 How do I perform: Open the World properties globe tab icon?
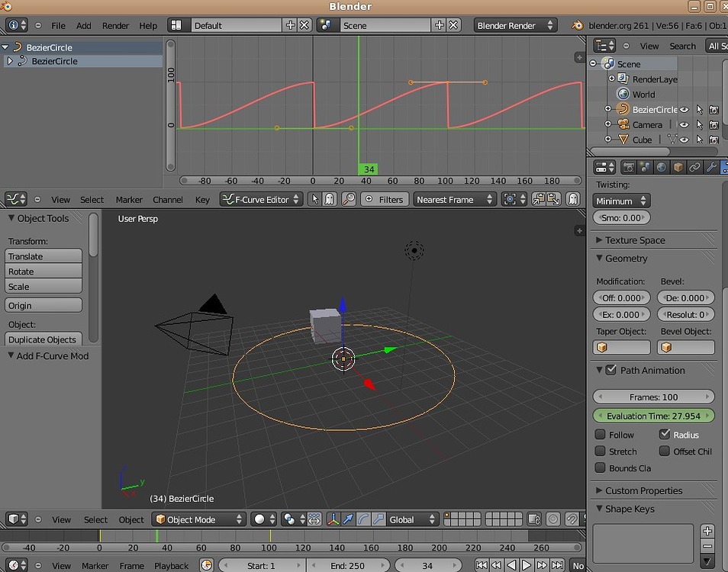tap(661, 167)
